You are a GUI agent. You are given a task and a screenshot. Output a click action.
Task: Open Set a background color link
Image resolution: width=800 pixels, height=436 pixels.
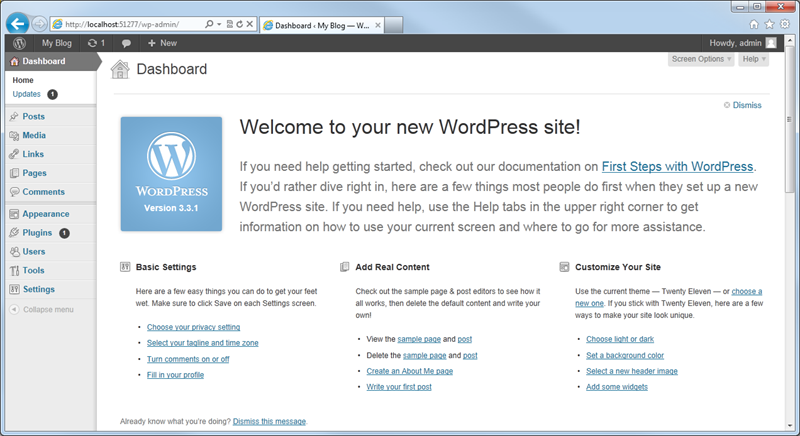click(625, 355)
